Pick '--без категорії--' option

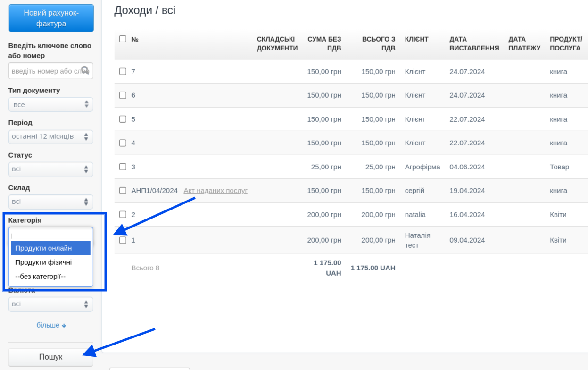coord(50,276)
